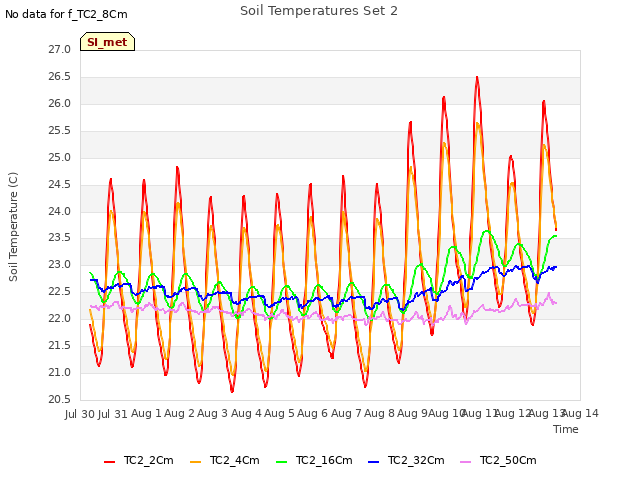Click the Aug 5 x-axis date label
Image resolution: width=640 pixels, height=480 pixels.
[279, 414]
